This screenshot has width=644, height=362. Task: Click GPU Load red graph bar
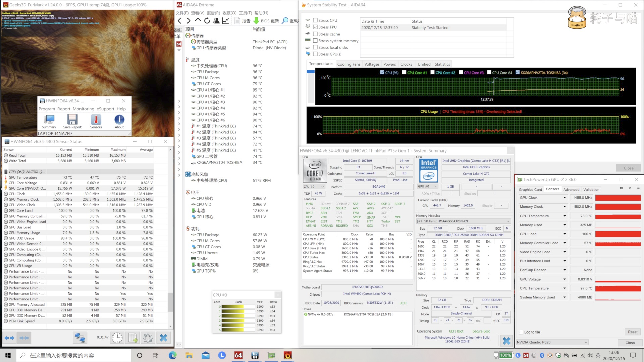point(618,234)
